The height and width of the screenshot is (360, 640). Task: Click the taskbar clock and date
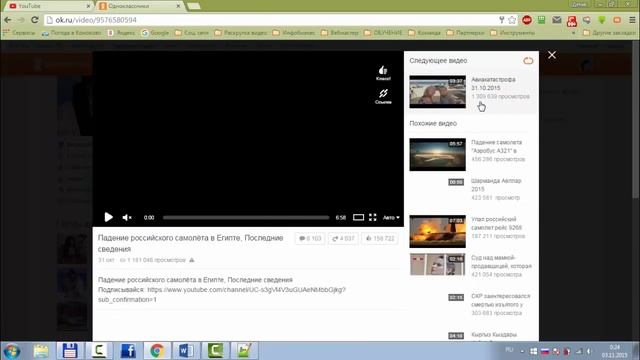tap(614, 351)
